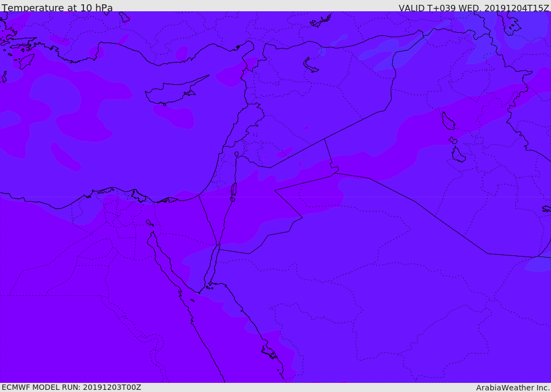The image size is (551, 392).
Task: Click the 'ECMWF MODEL RUN: 20191203T00Z' text
Action: click(x=72, y=387)
